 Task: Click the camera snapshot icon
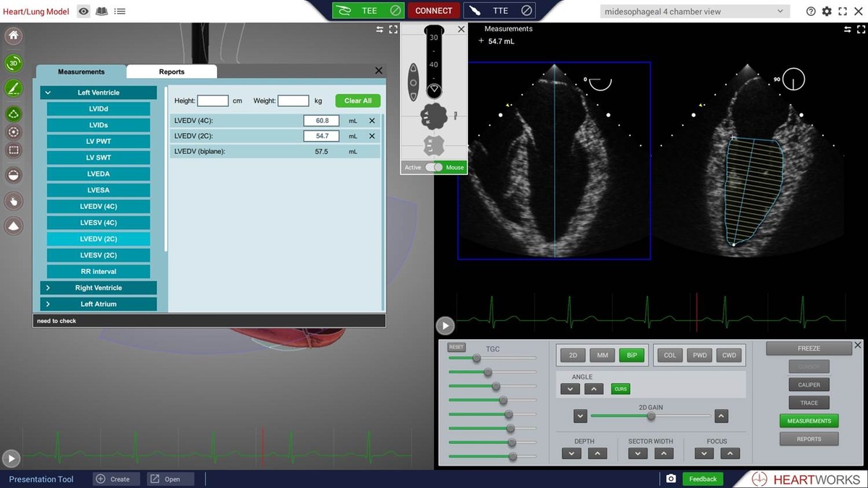pyautogui.click(x=671, y=479)
